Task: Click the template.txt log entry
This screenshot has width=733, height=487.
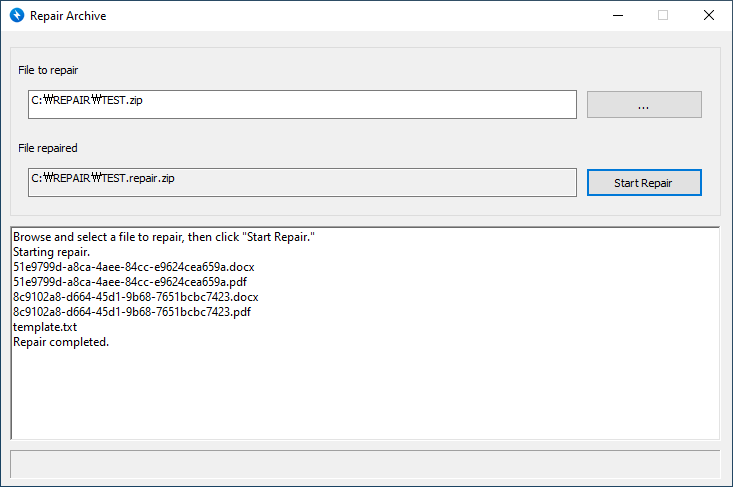Action: 45,327
